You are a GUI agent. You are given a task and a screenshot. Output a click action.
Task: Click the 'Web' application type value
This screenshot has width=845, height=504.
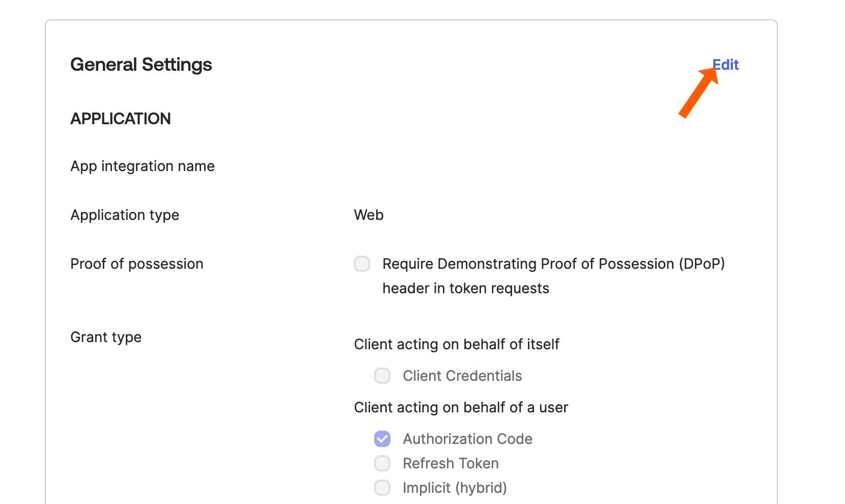coord(369,215)
